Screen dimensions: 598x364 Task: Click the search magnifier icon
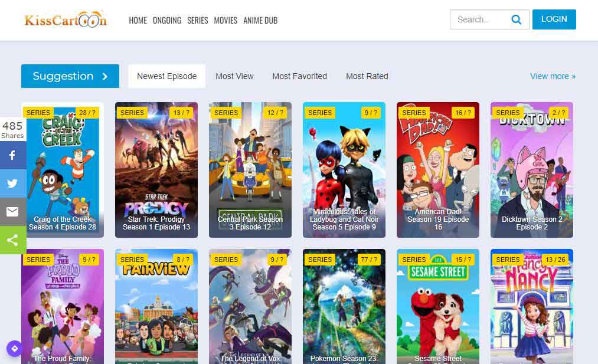coord(516,19)
